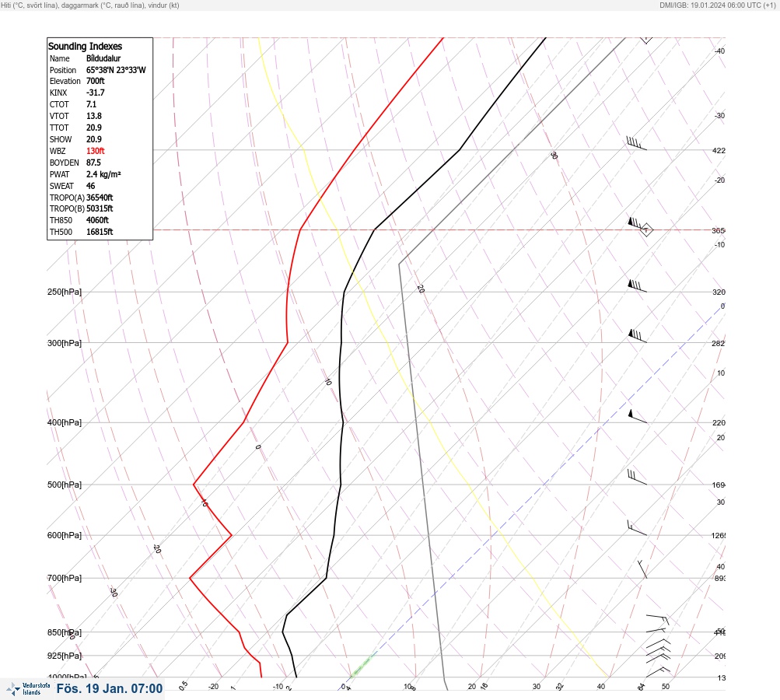
Task: Click the date label 'Fös. 19 Jan. 07:00'
Action: coord(110,688)
